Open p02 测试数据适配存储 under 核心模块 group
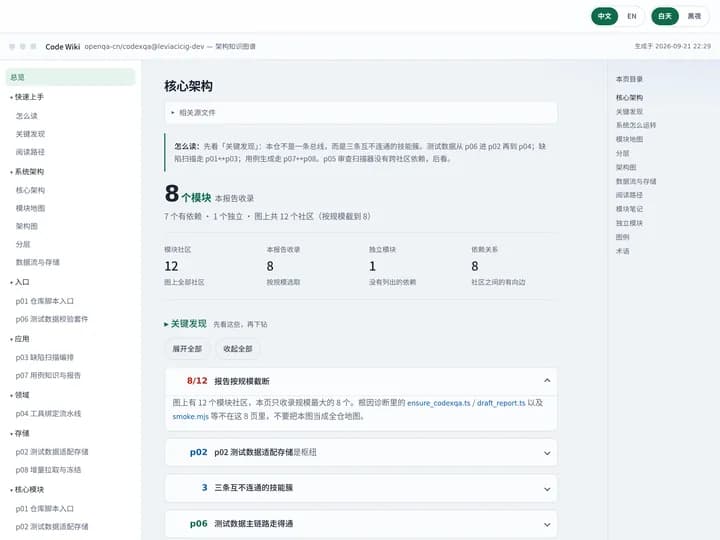Viewport: 720px width, 540px height. 52,527
